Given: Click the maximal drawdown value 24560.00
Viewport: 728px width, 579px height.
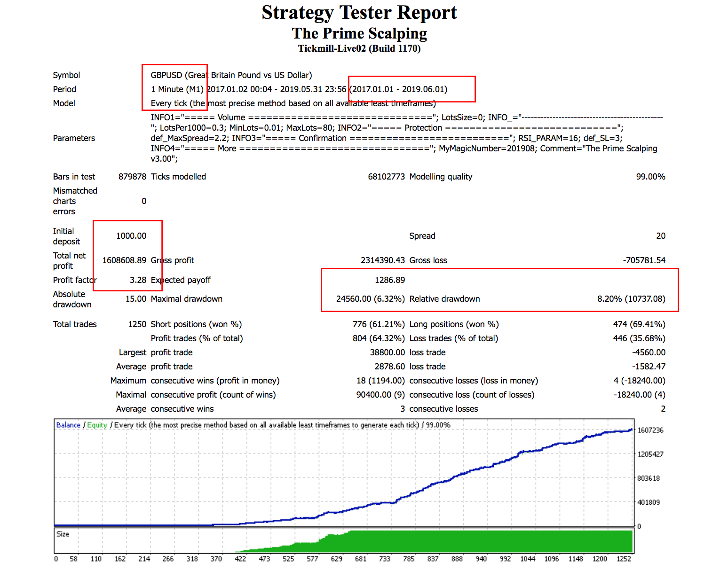Looking at the screenshot, I should (354, 299).
